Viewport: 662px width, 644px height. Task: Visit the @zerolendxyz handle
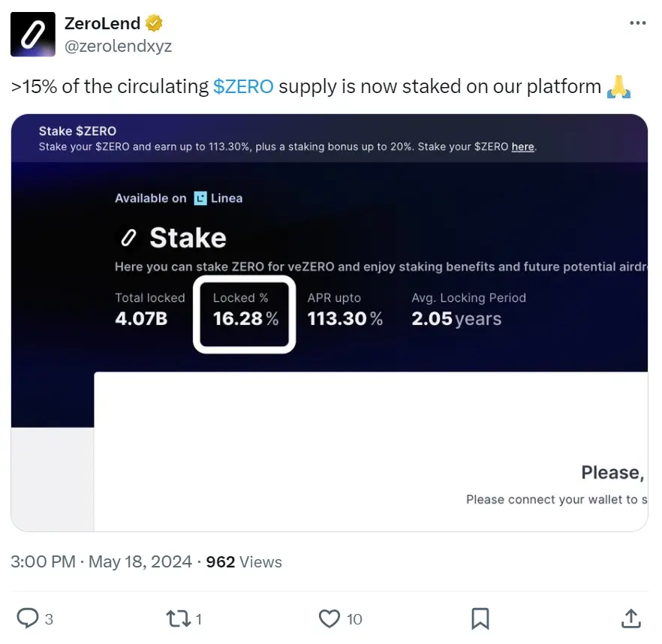(x=119, y=46)
